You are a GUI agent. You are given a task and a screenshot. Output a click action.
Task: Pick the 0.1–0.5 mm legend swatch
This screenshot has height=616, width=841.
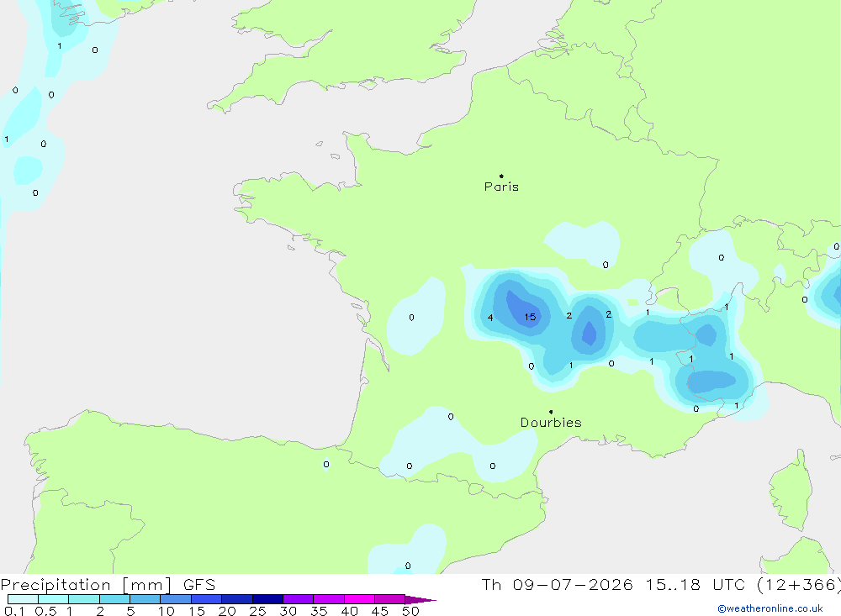click(x=23, y=599)
